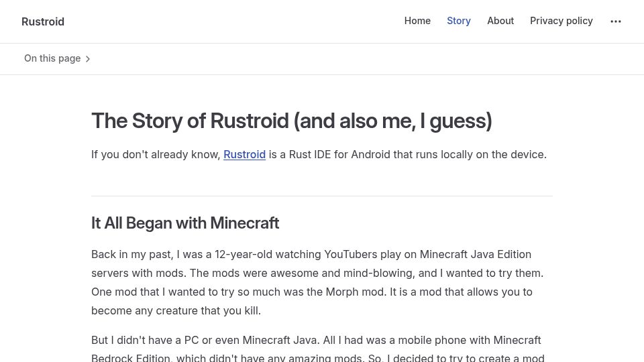
Task: Click the It All Began with Minecraft heading
Action: tap(185, 223)
